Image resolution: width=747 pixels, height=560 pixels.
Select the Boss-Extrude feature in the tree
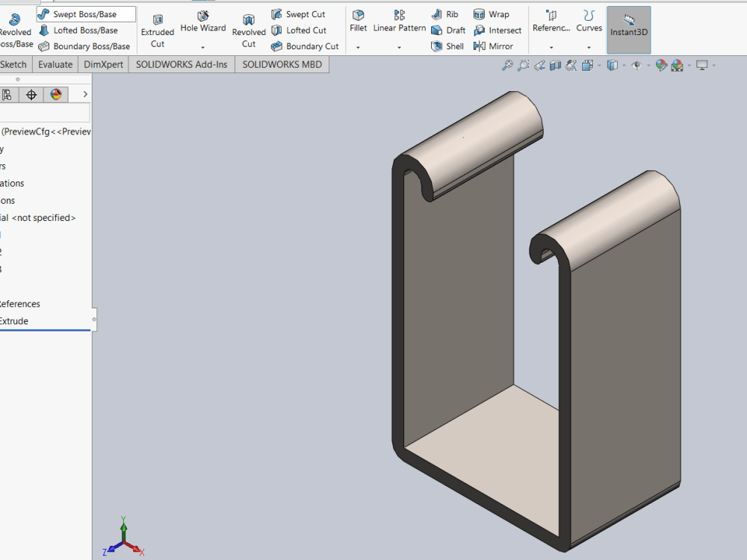click(13, 320)
